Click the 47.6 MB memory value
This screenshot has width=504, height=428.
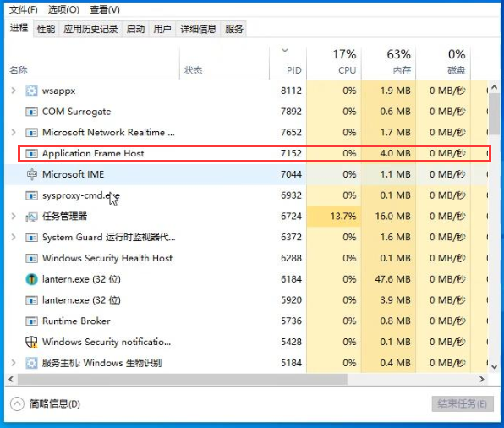pos(392,279)
